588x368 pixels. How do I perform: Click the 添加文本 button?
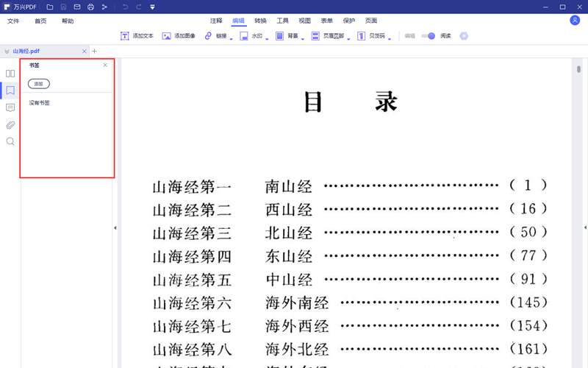tap(137, 36)
